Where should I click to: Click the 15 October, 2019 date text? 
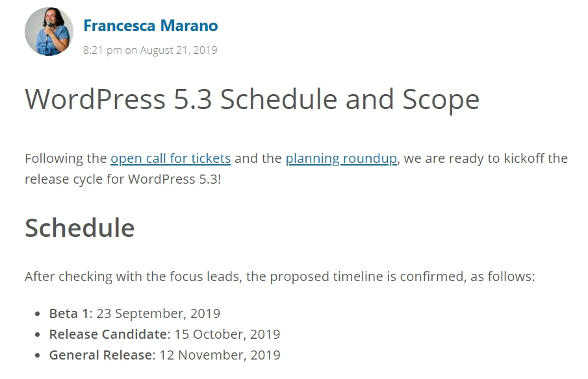227,334
